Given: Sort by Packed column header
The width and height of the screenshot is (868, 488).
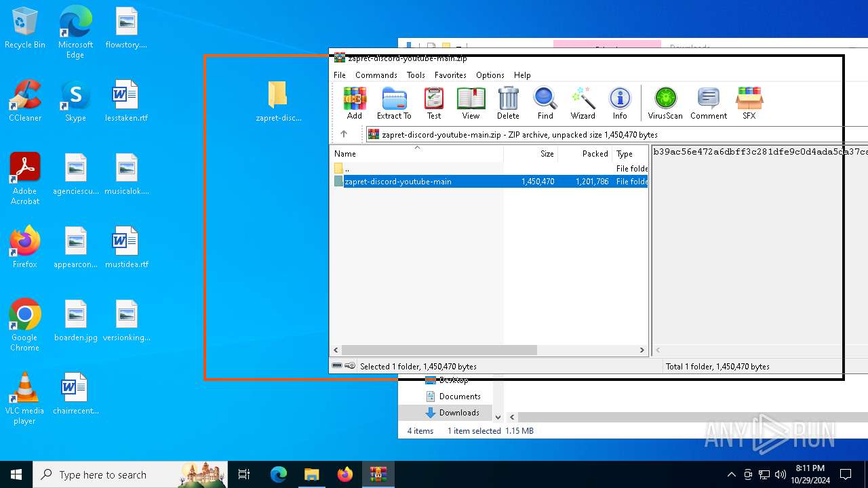Looking at the screenshot, I should [x=585, y=154].
